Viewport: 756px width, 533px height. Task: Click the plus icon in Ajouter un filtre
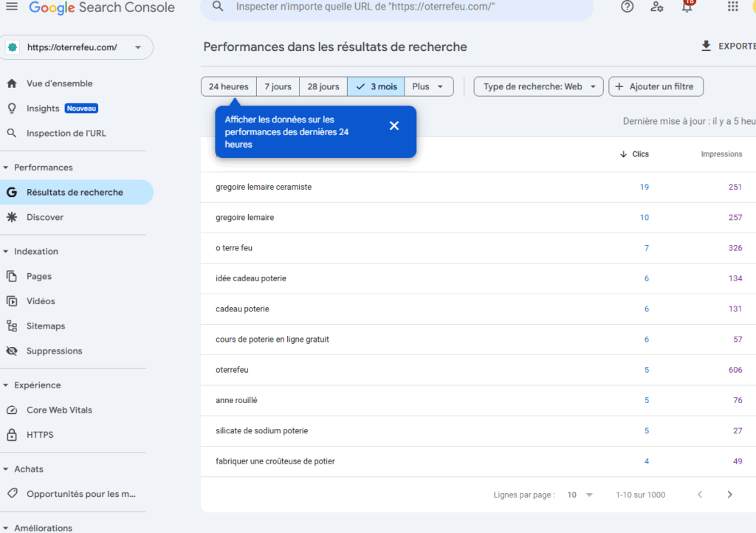coord(619,87)
